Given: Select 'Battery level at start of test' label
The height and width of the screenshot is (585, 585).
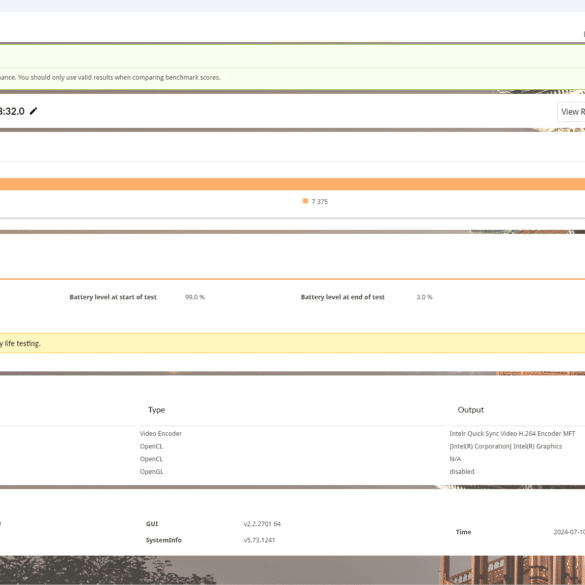Looking at the screenshot, I should (113, 297).
